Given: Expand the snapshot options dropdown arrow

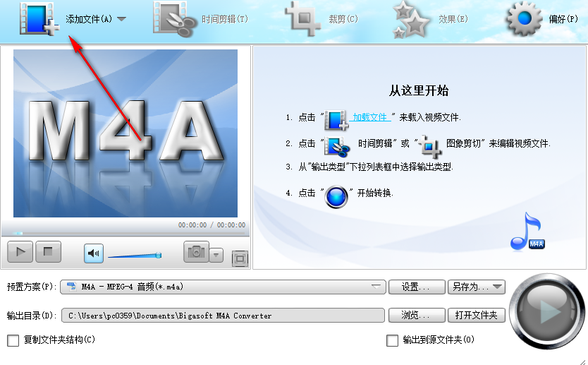Looking at the screenshot, I should click(x=216, y=255).
